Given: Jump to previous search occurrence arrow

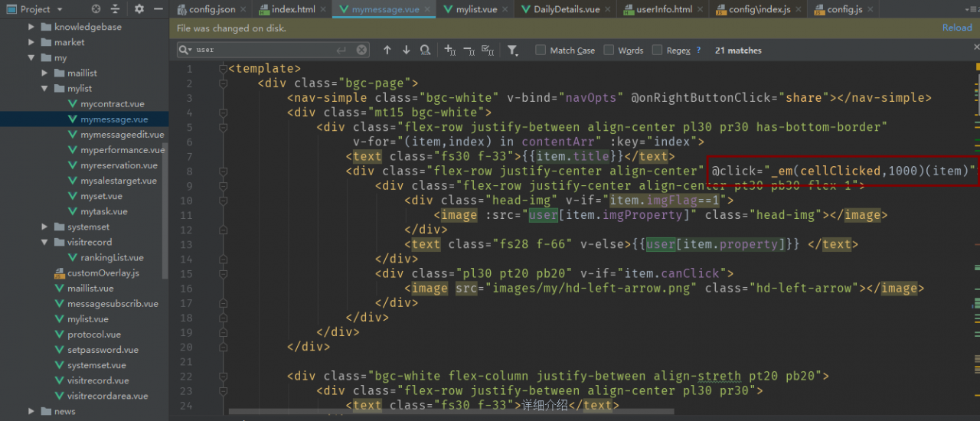Looking at the screenshot, I should coord(387,50).
